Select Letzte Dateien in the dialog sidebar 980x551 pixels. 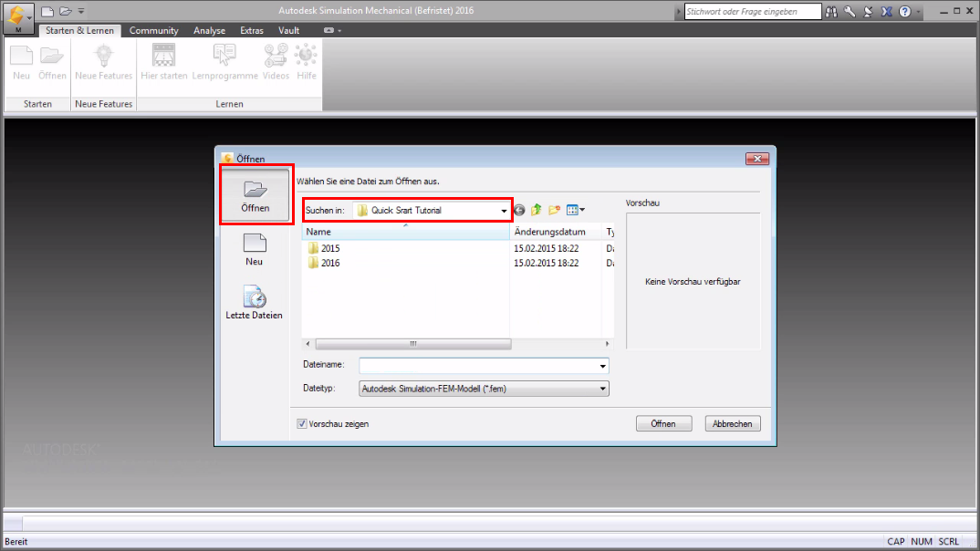tap(254, 302)
